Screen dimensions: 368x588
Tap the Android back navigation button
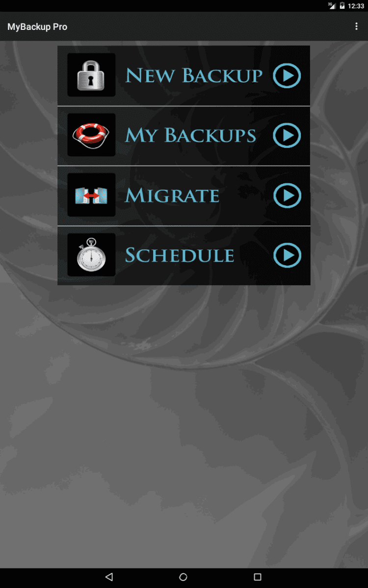(x=109, y=577)
